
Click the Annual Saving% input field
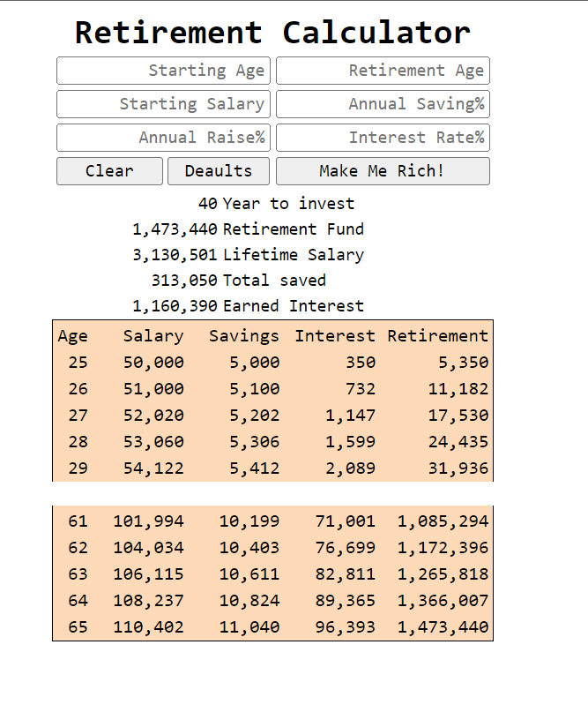pyautogui.click(x=383, y=104)
